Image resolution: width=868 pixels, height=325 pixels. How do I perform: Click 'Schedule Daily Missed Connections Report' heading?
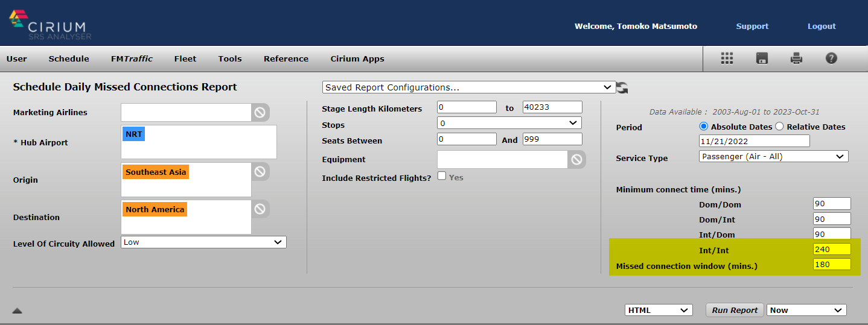(x=125, y=87)
